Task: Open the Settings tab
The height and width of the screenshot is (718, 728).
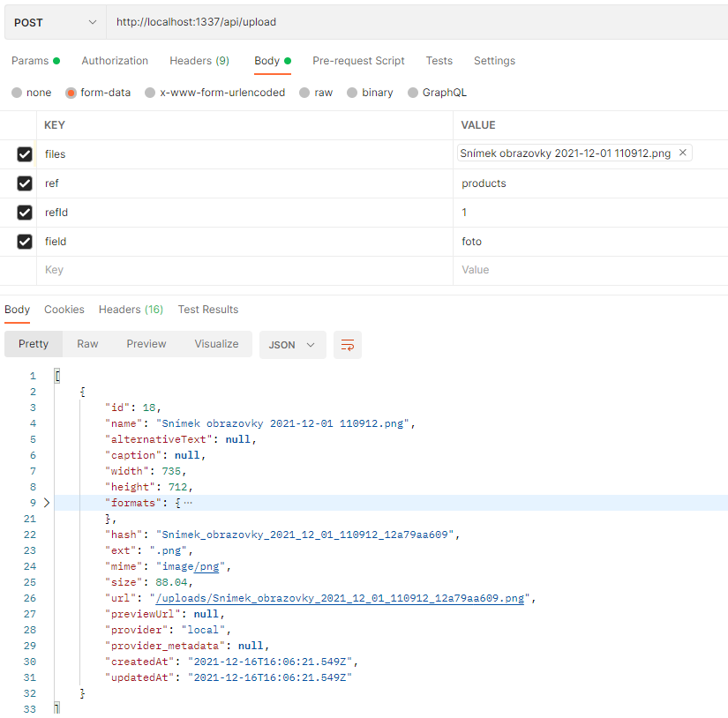Action: [x=494, y=61]
